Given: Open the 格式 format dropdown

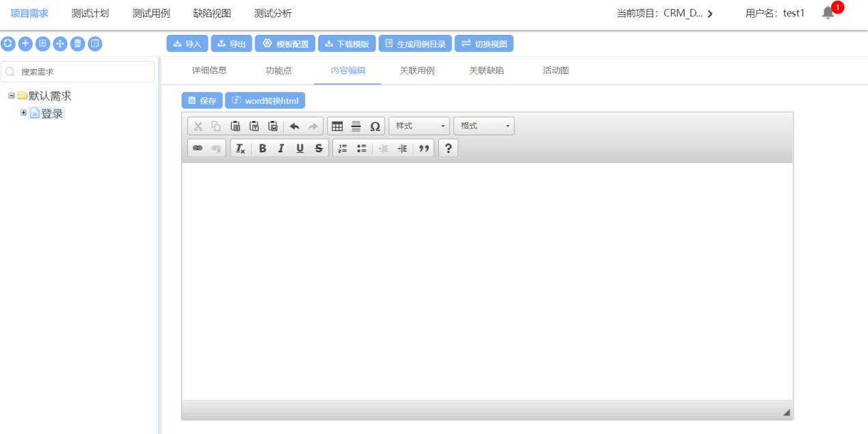Looking at the screenshot, I should coord(484,126).
